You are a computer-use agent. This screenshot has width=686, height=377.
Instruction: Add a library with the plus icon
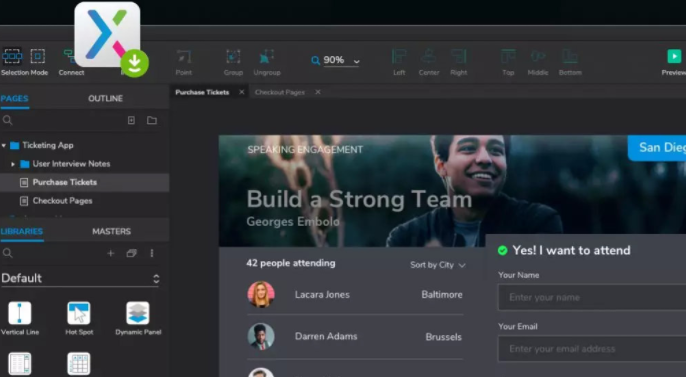[x=111, y=253]
